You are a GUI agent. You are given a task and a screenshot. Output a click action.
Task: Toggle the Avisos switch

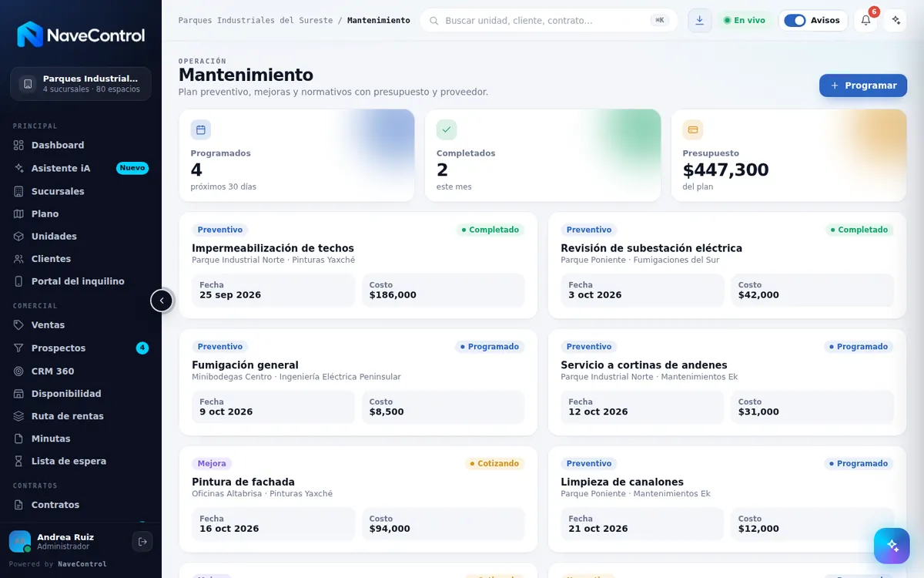[795, 20]
